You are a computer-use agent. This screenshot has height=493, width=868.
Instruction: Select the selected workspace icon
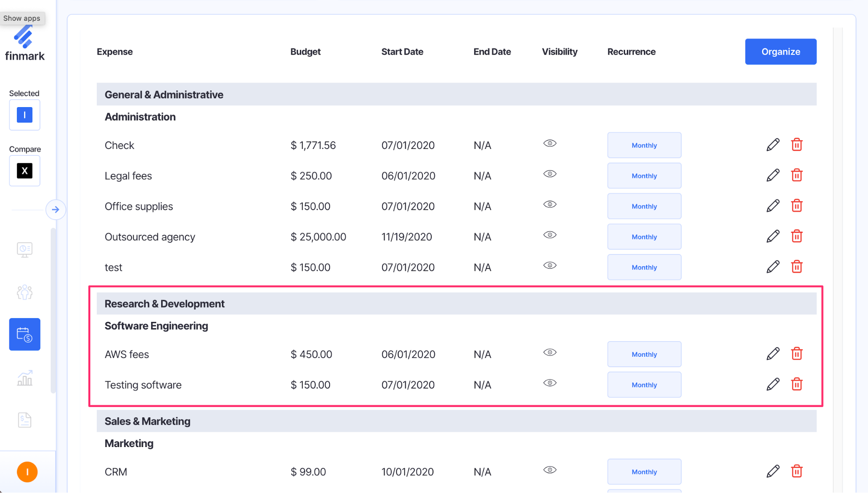[24, 115]
